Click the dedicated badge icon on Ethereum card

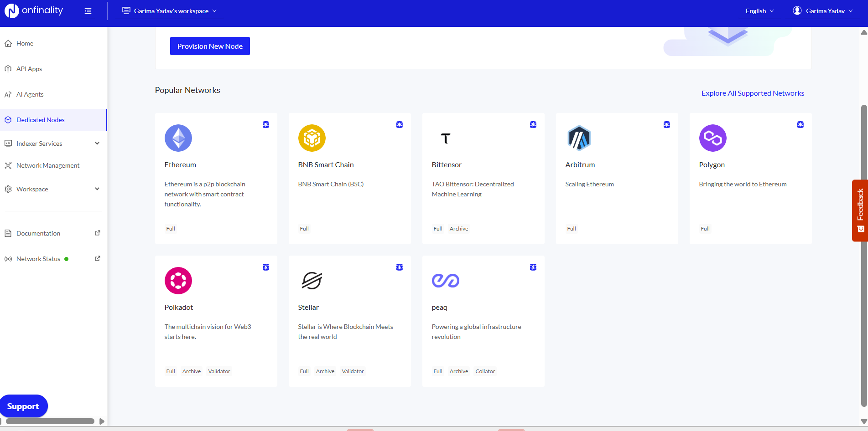click(x=266, y=124)
